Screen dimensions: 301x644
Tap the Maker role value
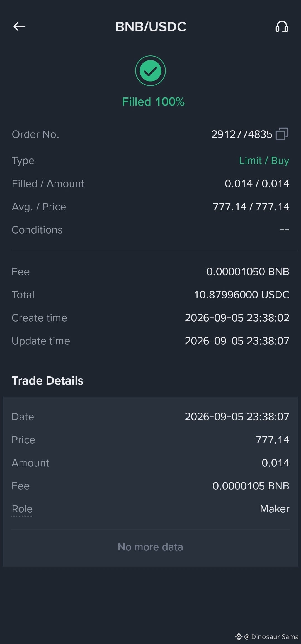pyautogui.click(x=275, y=509)
